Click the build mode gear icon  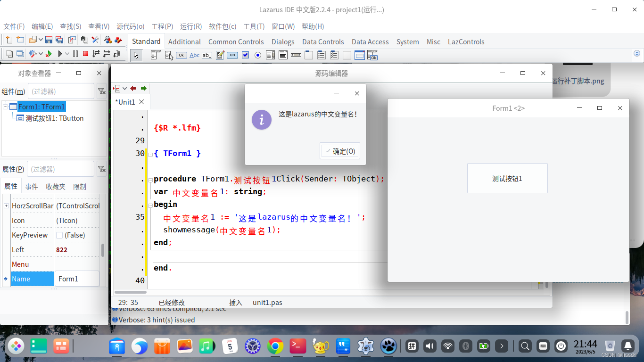pos(33,54)
